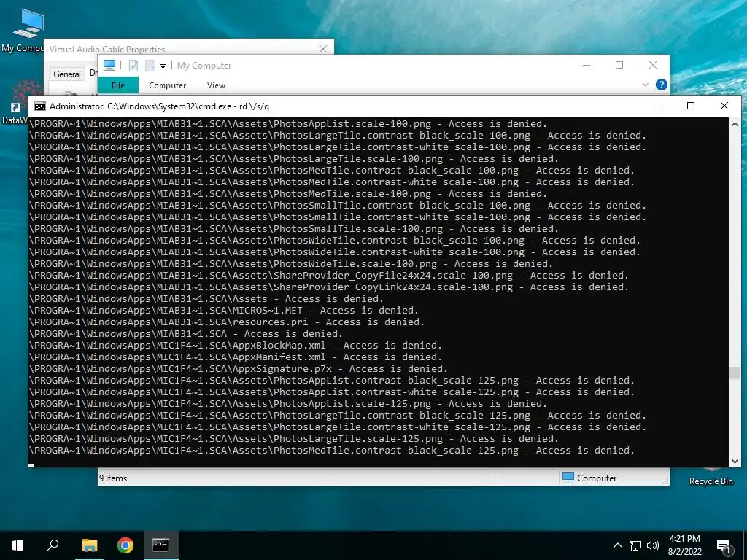Close the Command Prompt window
This screenshot has width=747, height=560.
click(724, 106)
